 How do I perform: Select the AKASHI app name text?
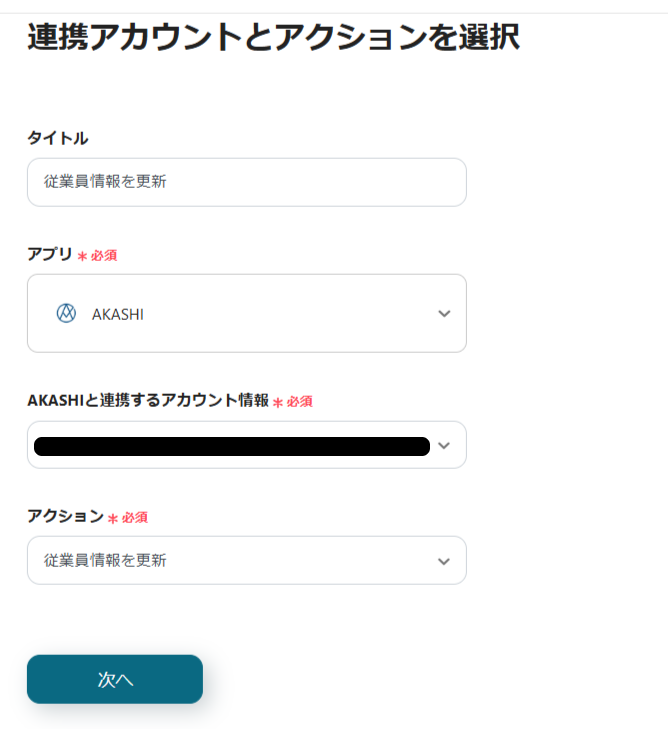(118, 314)
